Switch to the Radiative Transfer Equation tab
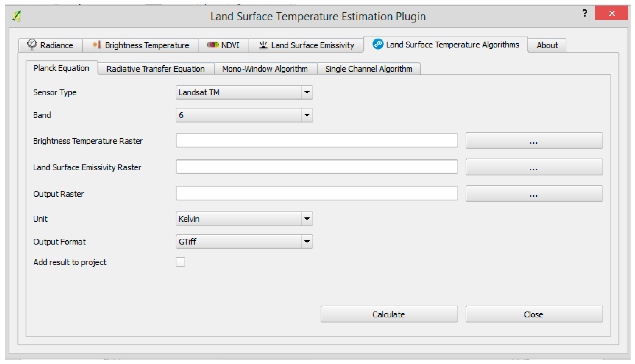This screenshot has height=364, width=635. 156,69
